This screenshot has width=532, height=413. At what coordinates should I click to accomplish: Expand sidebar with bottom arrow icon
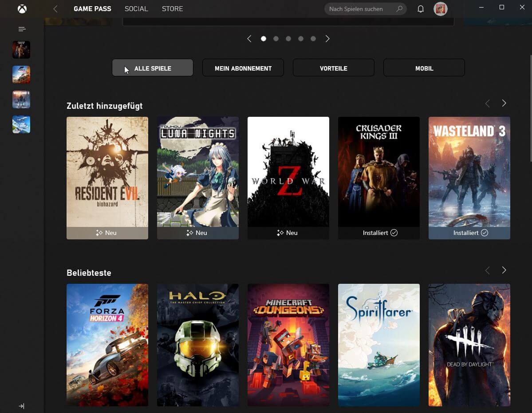21,406
